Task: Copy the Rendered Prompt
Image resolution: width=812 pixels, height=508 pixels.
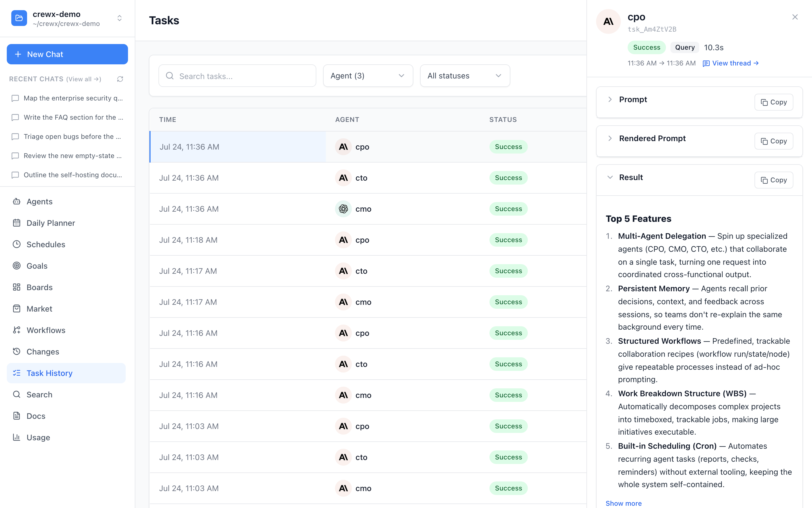Action: [x=774, y=141]
